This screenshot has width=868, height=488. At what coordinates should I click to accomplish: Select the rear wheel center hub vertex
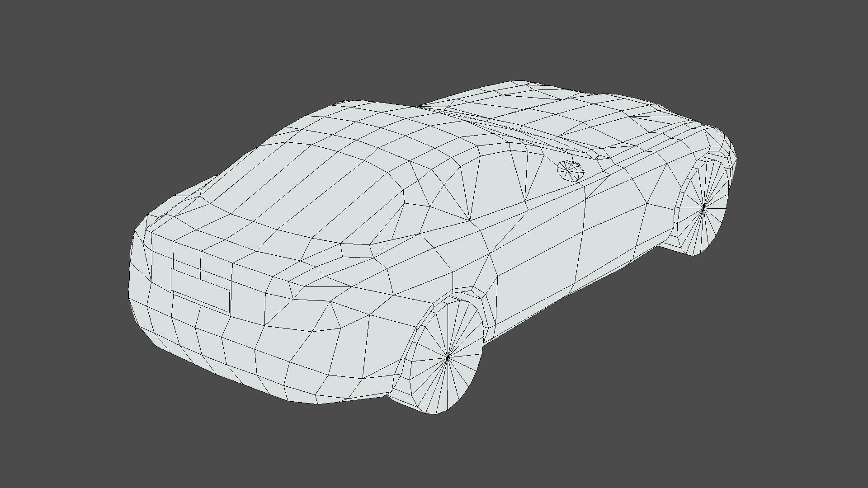click(448, 357)
